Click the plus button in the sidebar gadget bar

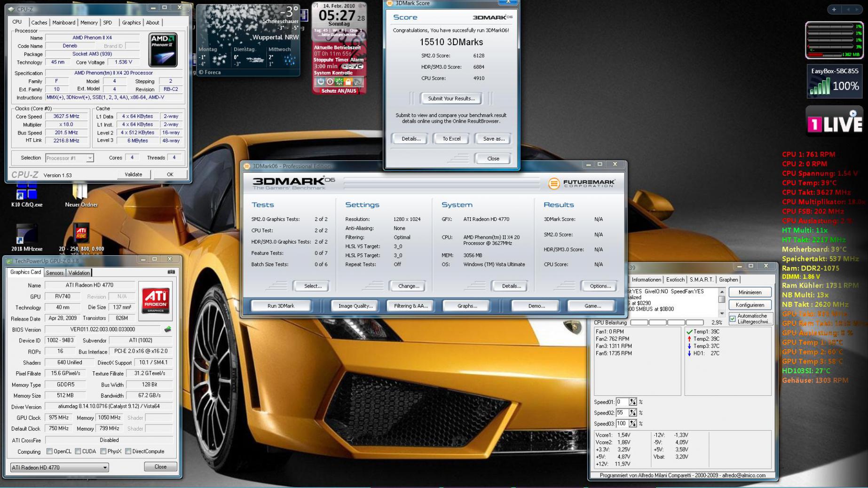(x=834, y=9)
